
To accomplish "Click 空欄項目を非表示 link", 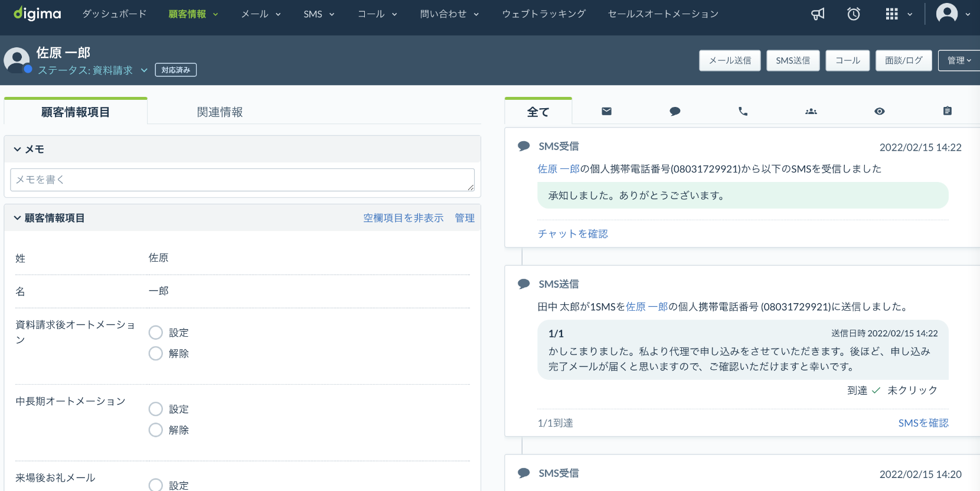I will click(403, 218).
